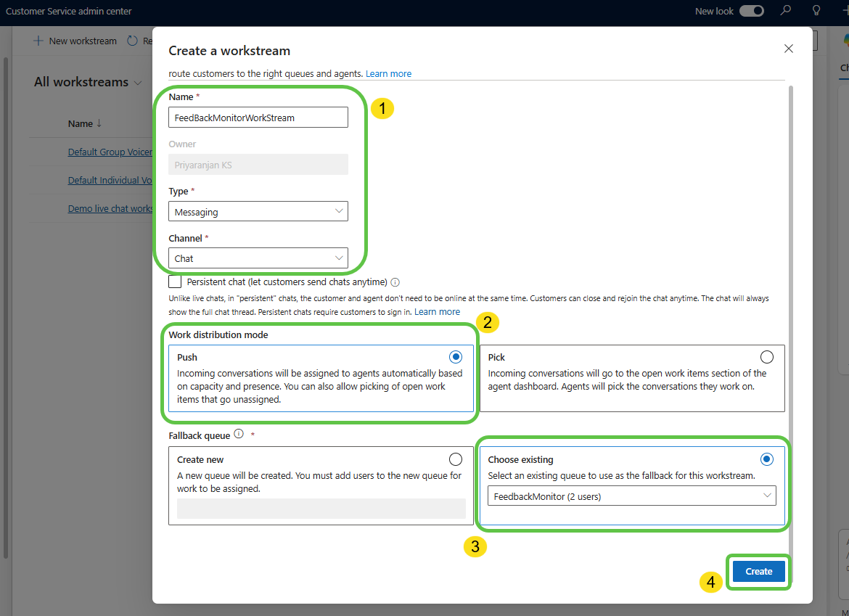Click the lightbulb ideas icon in header
This screenshot has height=616, width=849.
[816, 11]
